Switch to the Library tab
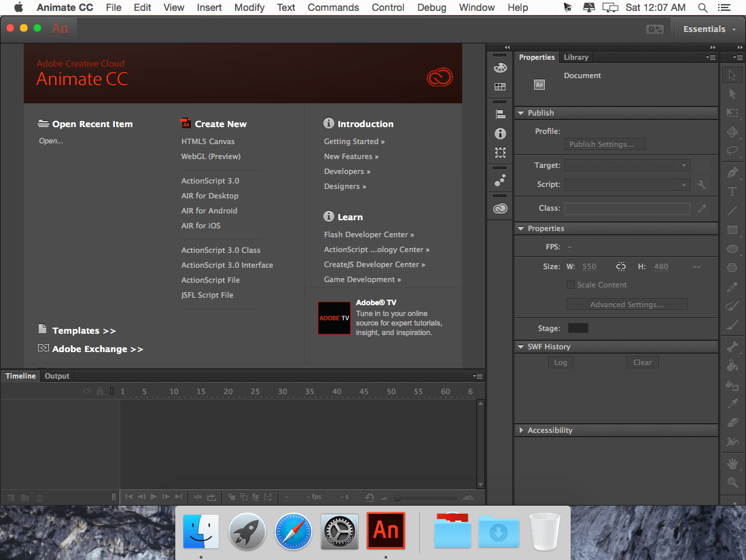The height and width of the screenshot is (560, 746). point(575,57)
